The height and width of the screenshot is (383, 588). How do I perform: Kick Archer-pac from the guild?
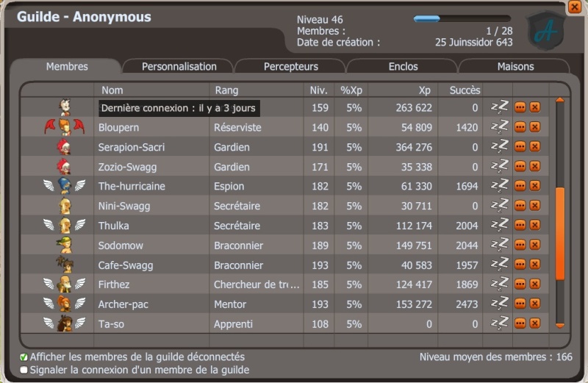535,304
